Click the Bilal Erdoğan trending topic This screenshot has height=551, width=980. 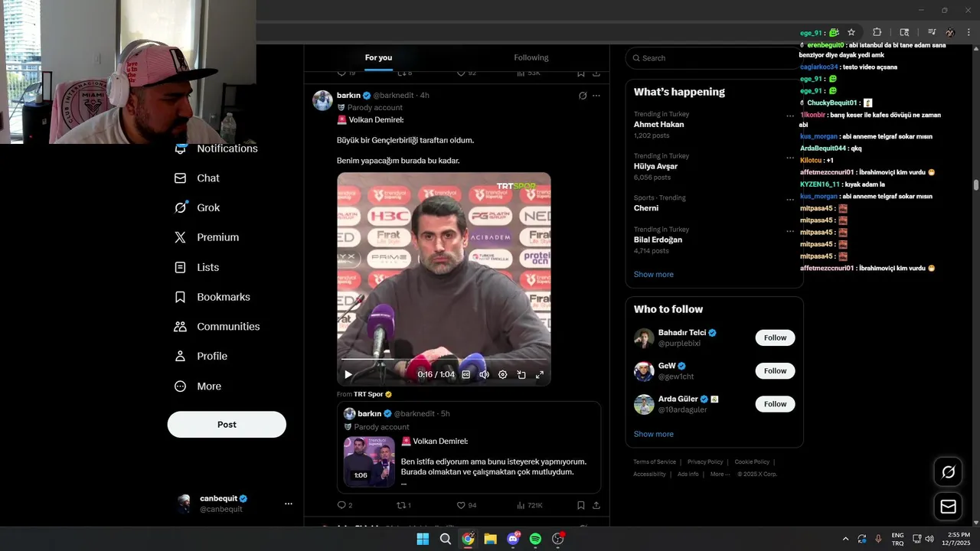(658, 240)
